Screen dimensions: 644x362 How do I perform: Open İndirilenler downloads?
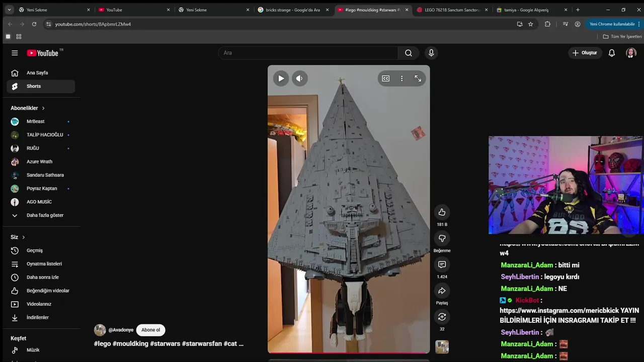point(41,317)
